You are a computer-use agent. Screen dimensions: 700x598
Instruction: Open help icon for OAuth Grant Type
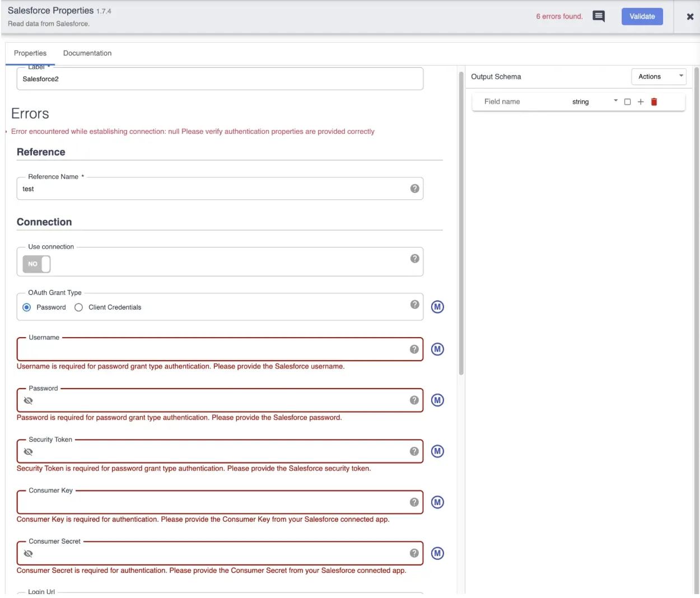[414, 305]
